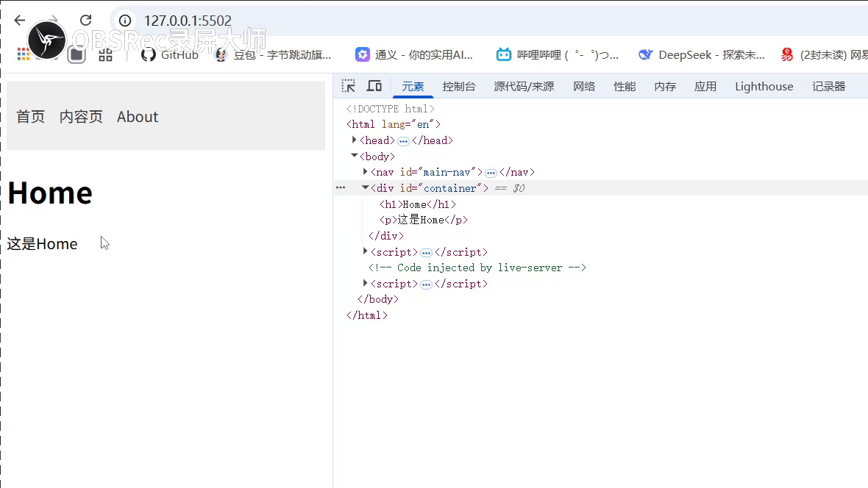Collapse the body element node

[355, 156]
